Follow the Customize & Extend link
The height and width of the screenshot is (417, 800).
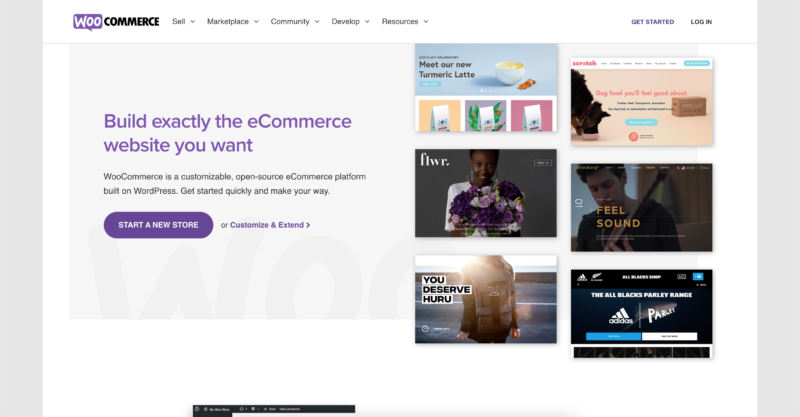click(267, 225)
